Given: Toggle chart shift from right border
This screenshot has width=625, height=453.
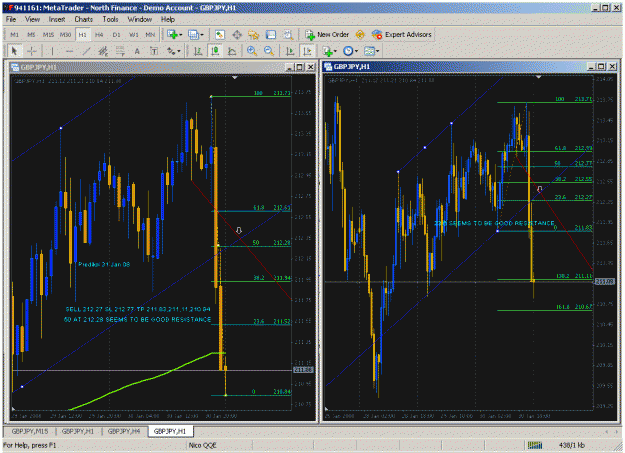Looking at the screenshot, I should point(307,51).
